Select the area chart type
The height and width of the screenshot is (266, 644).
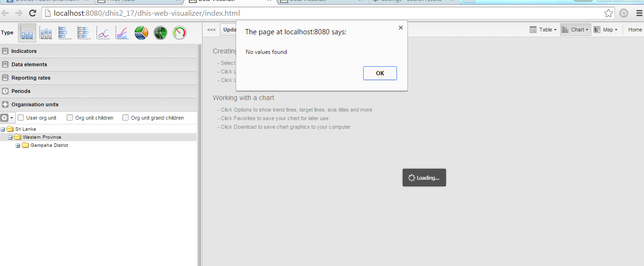click(122, 33)
